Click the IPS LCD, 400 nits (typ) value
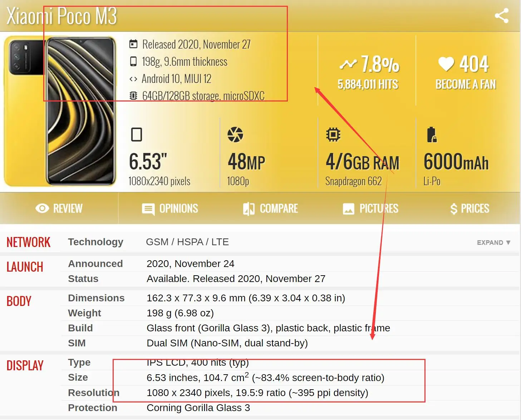 coord(198,362)
